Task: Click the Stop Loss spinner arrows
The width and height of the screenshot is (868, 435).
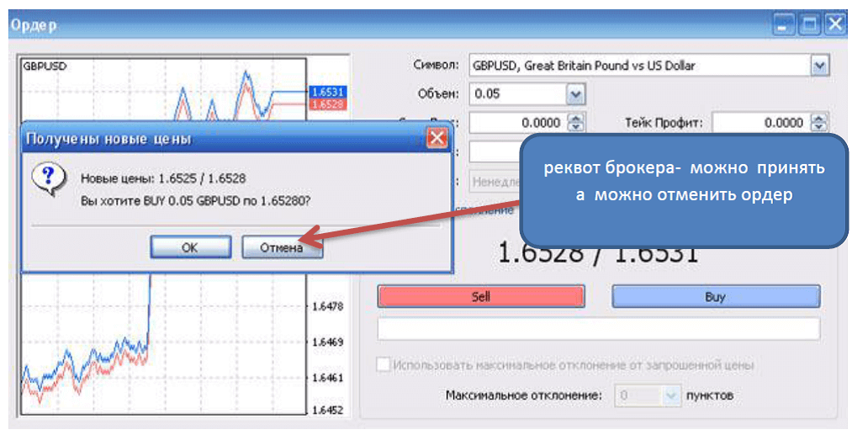Action: (x=576, y=123)
